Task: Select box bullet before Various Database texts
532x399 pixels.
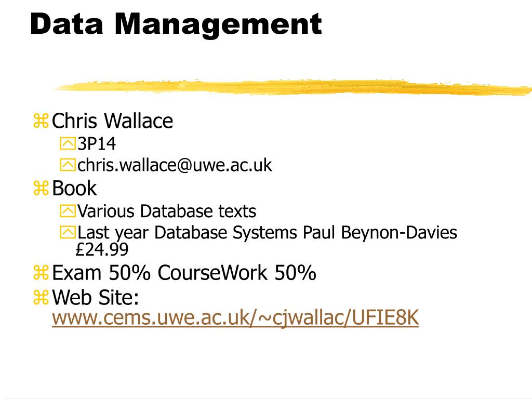Action: click(x=68, y=211)
